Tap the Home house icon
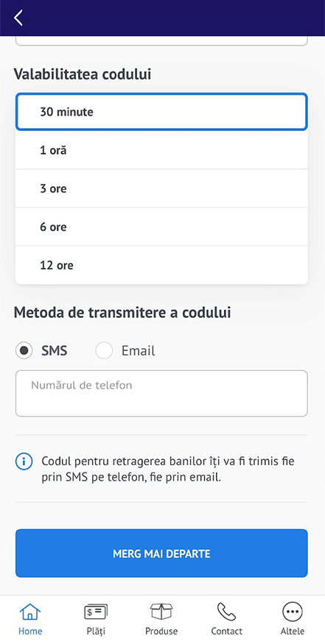The width and height of the screenshot is (325, 644). coord(30,612)
